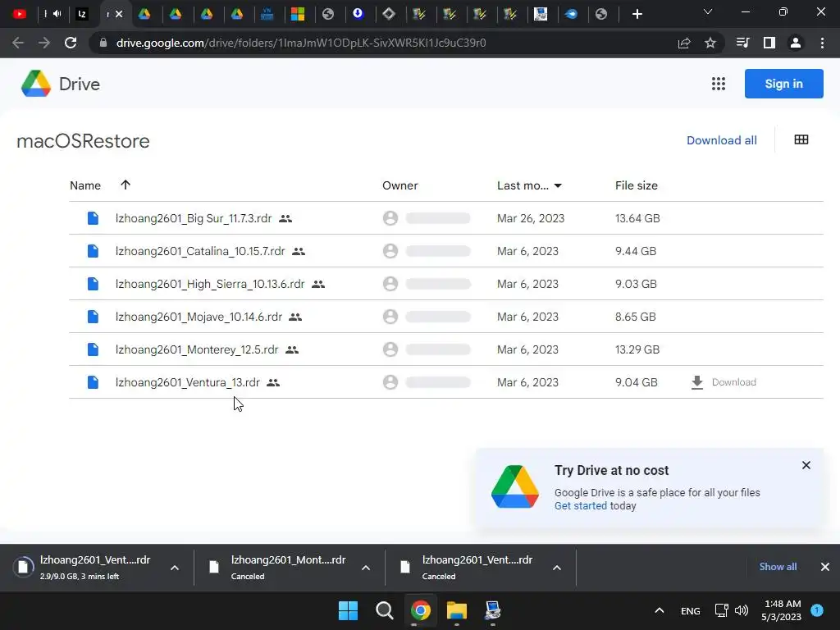The height and width of the screenshot is (630, 840).
Task: Reload the current page
Action: 71,43
